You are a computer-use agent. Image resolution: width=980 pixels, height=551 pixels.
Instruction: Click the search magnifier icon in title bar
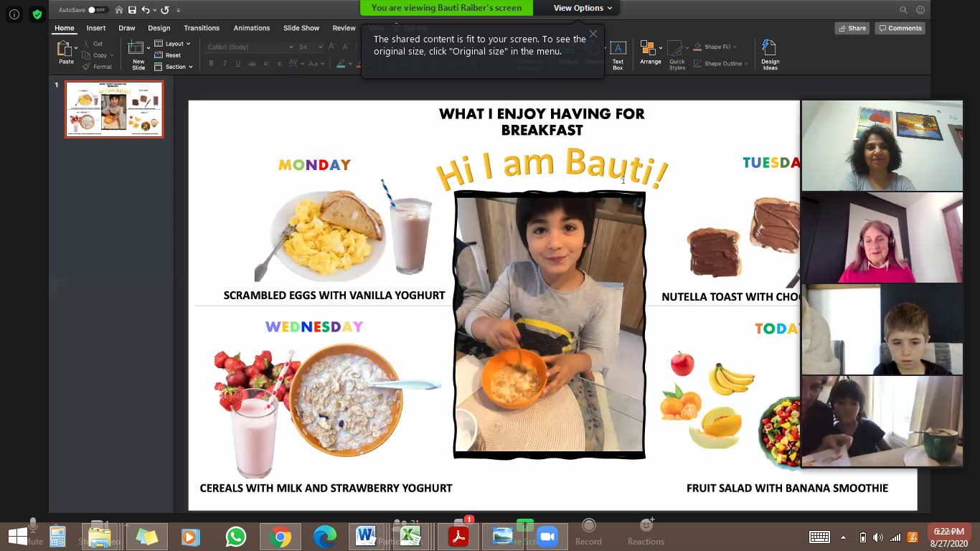point(904,10)
